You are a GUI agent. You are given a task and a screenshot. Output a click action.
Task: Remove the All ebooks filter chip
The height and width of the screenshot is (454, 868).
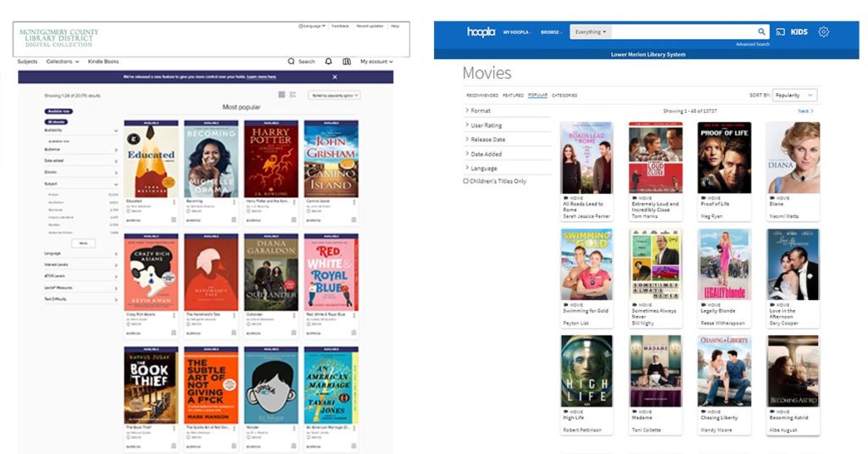(57, 122)
